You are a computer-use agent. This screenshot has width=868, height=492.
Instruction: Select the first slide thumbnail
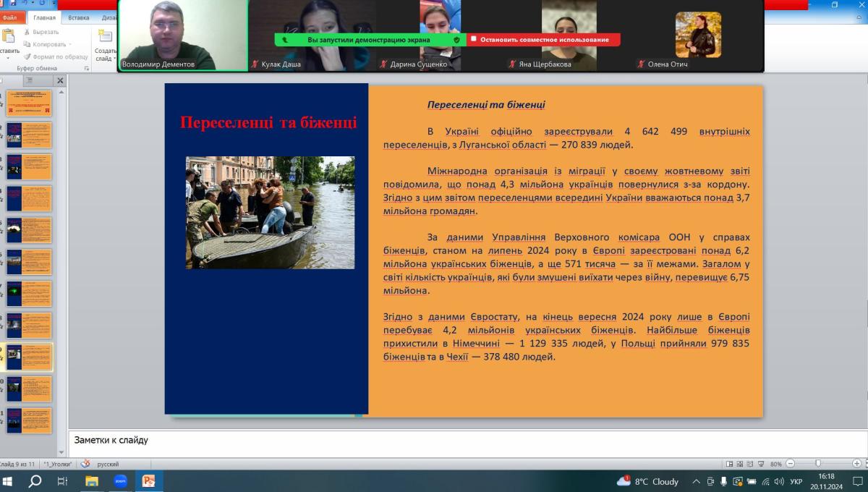(x=29, y=103)
